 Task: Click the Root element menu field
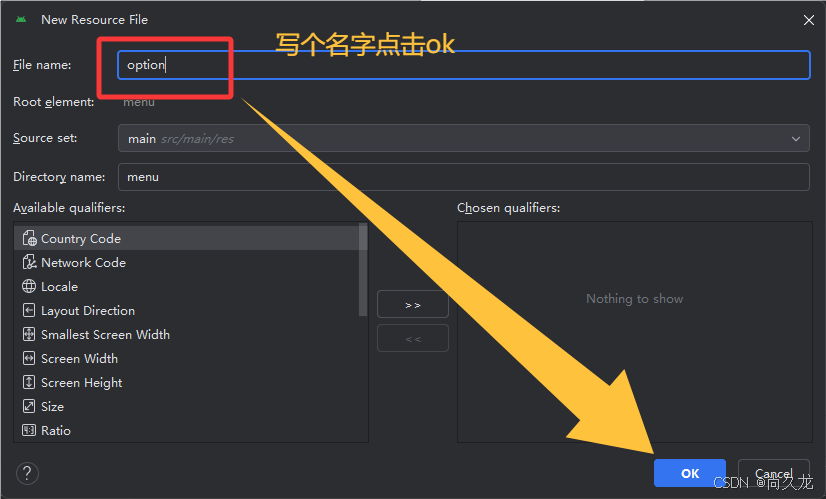click(x=139, y=102)
